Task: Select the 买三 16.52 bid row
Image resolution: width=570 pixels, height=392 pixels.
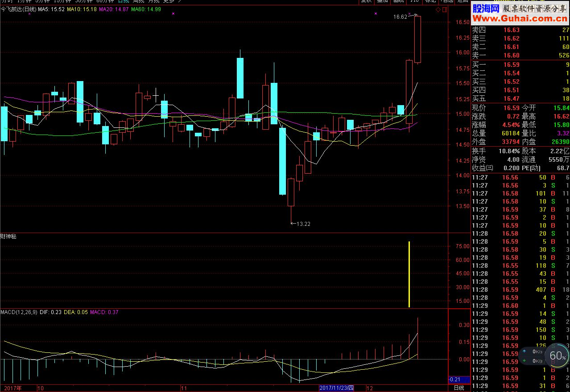Action: [520, 82]
